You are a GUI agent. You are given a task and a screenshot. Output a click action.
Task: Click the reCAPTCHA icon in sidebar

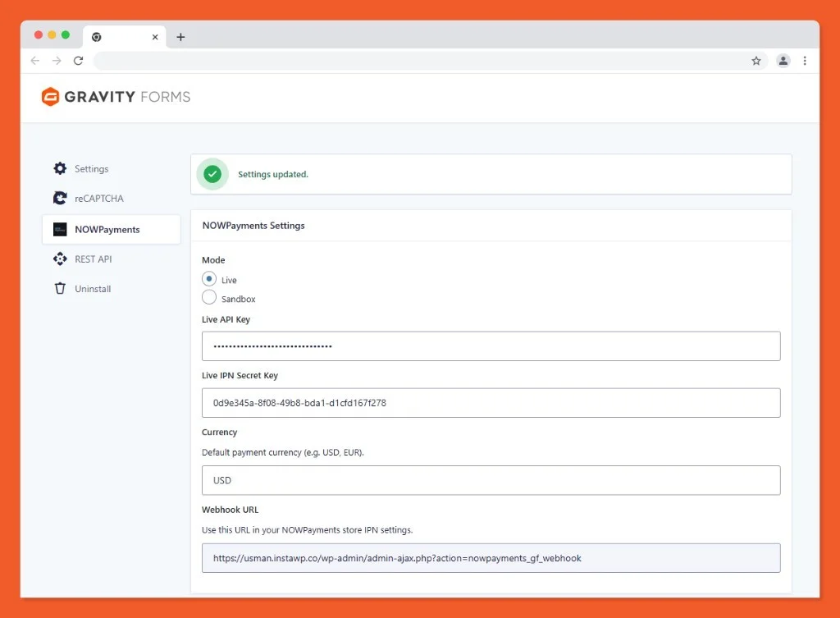pyautogui.click(x=60, y=198)
